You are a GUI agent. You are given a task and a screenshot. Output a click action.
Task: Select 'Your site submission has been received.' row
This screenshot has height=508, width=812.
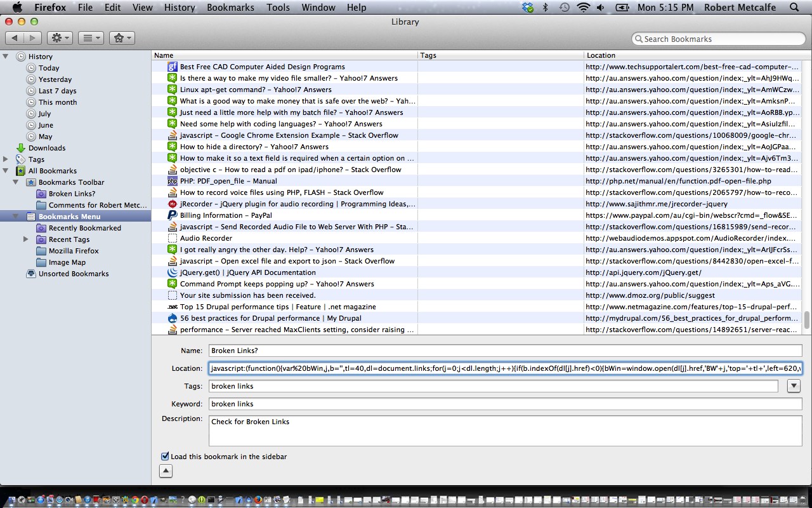coord(477,295)
